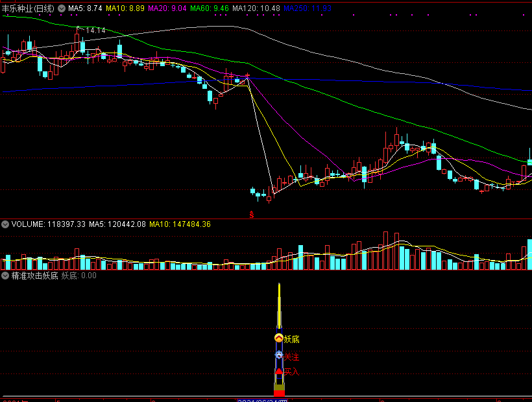
Task: Select the 丰乐种业(日线) chart title
Action: [28, 8]
